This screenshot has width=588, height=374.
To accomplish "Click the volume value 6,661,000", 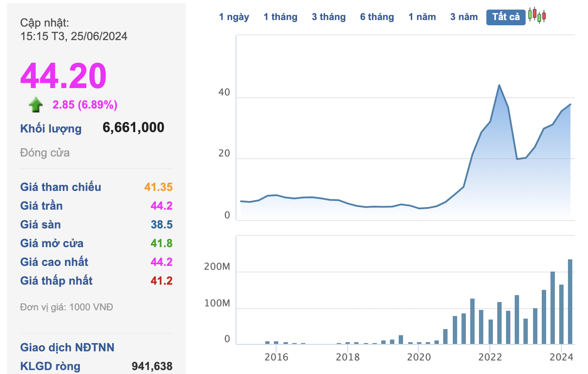I will point(133,127).
